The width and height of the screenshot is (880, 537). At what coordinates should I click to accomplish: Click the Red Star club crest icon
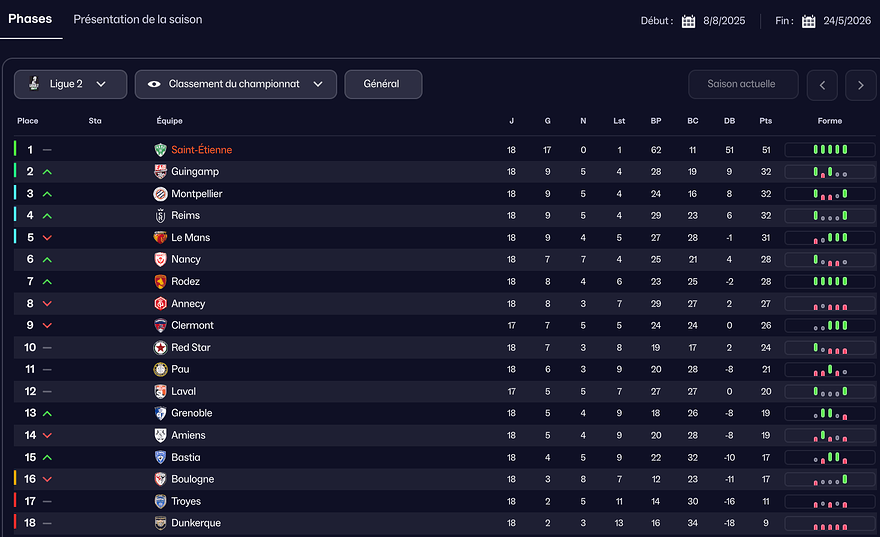point(160,348)
